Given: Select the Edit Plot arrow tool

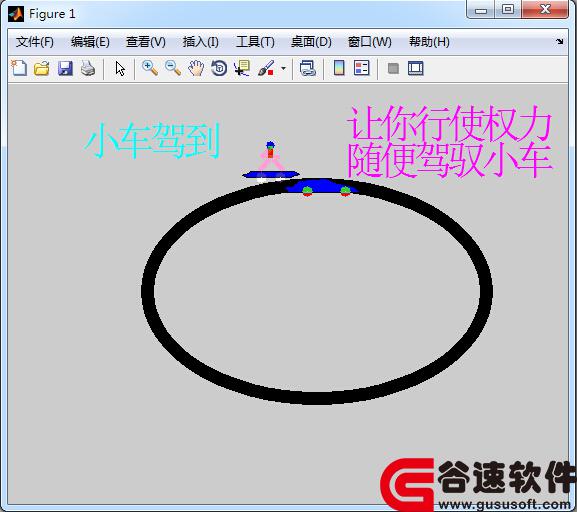Looking at the screenshot, I should click(120, 69).
